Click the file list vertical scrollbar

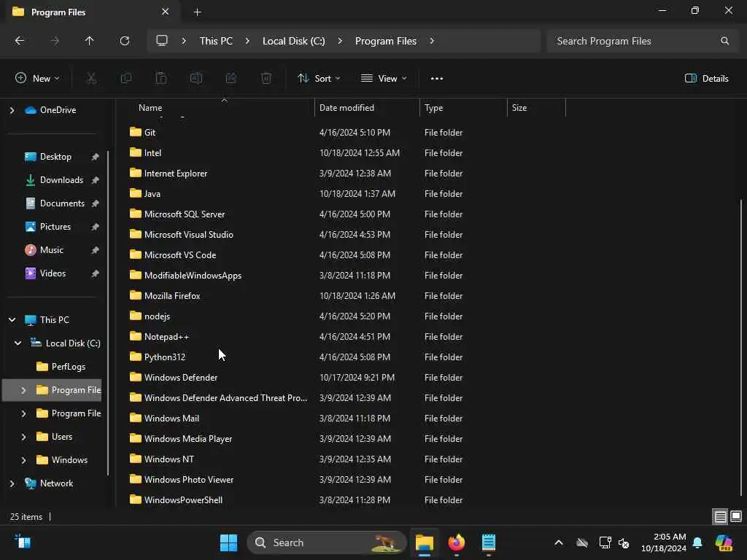click(x=741, y=348)
